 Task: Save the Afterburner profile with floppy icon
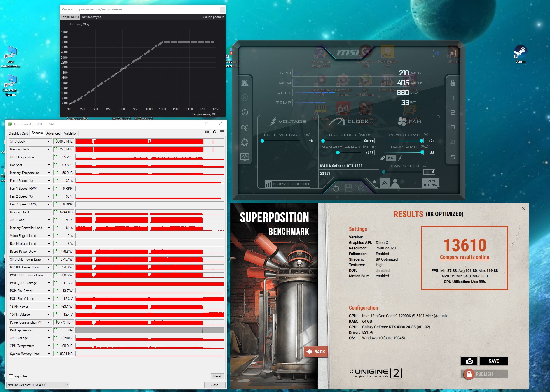(x=349, y=188)
